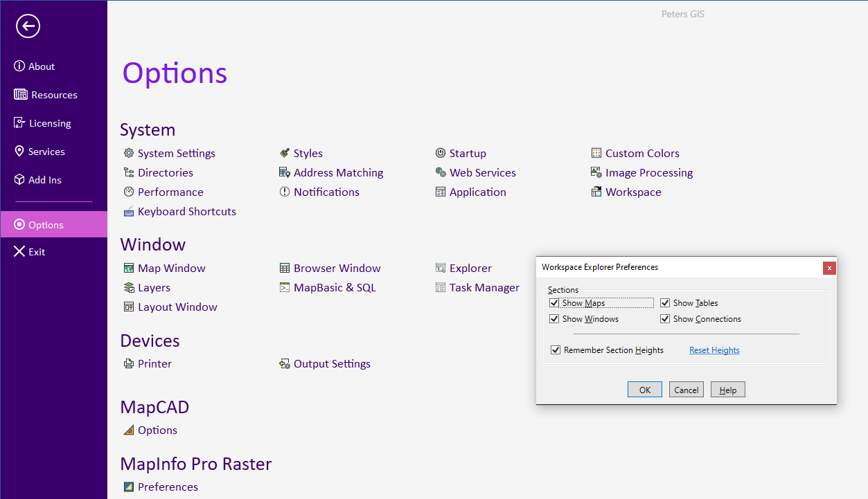Close the Workspace Explorer Preferences dialog
Viewport: 868px width, 499px height.
coord(829,268)
